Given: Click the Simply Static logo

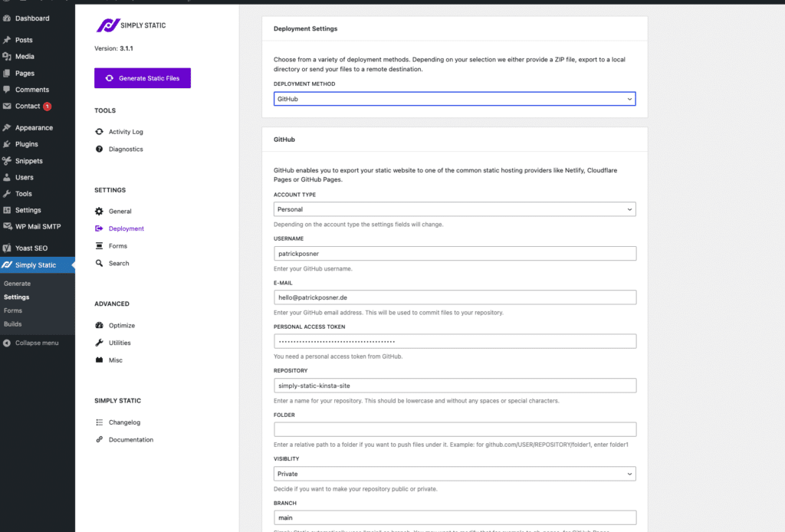Looking at the screenshot, I should click(131, 25).
